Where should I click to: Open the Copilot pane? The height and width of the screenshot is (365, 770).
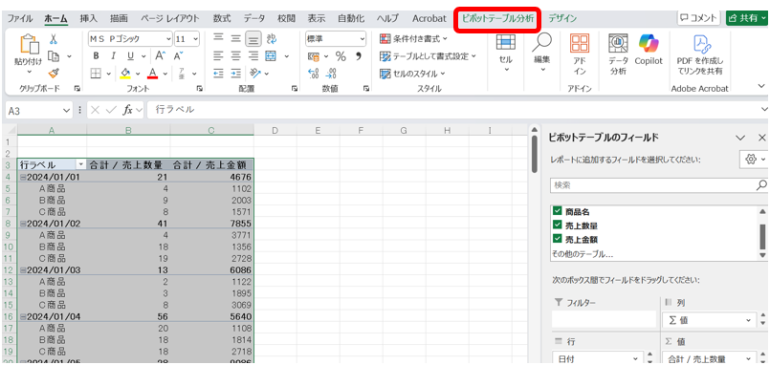648,51
